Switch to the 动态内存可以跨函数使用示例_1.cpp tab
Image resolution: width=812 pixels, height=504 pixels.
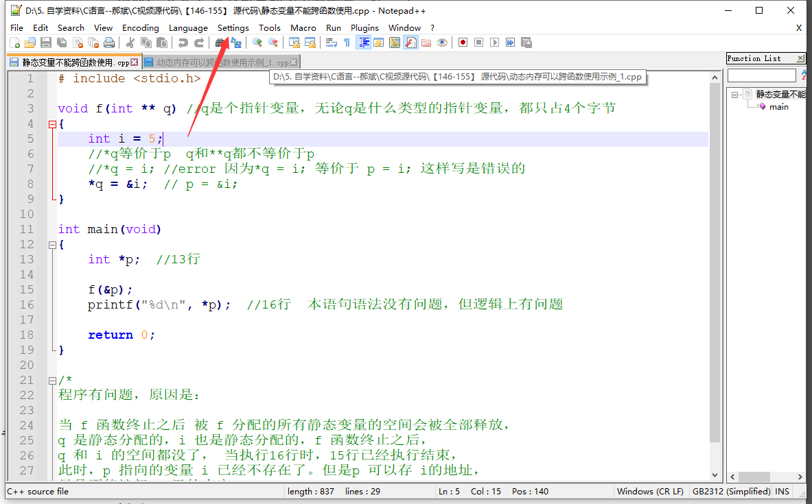(222, 62)
